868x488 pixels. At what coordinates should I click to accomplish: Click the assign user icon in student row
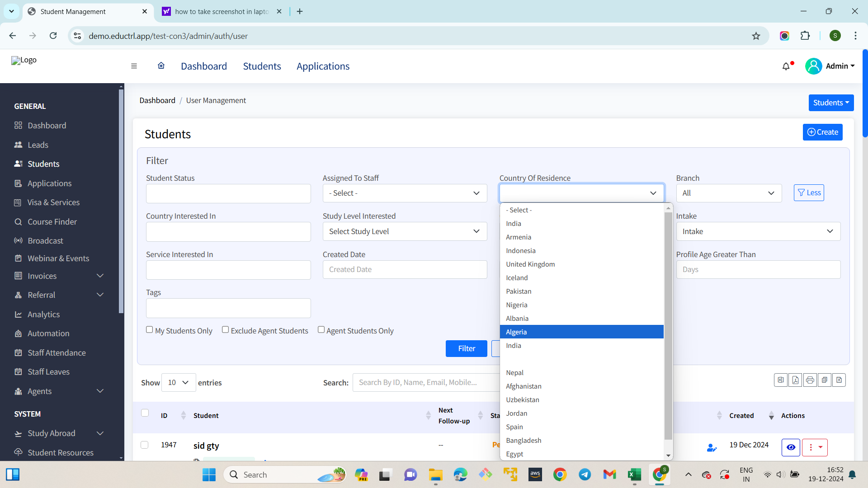coord(712,447)
